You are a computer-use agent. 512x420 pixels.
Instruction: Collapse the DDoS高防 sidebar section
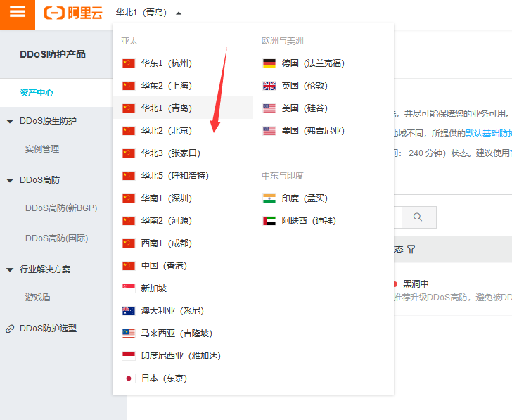coord(10,180)
